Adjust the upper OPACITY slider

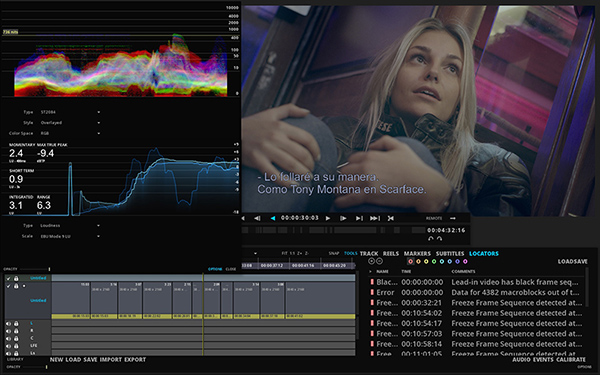49,269
